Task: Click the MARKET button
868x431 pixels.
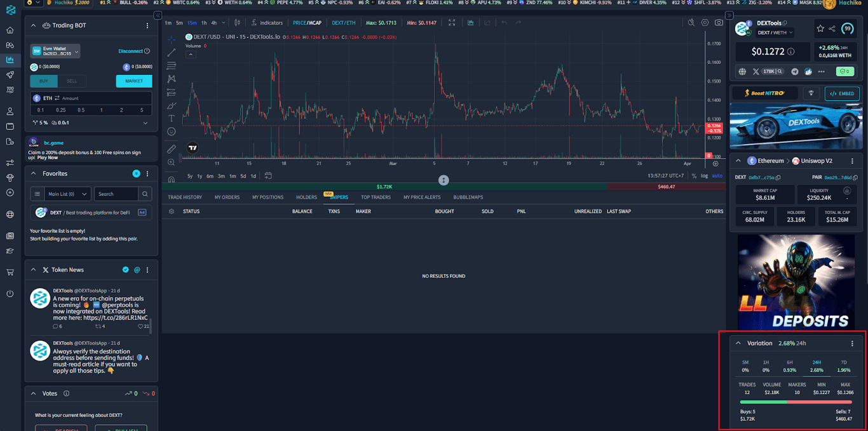Action: pos(134,81)
